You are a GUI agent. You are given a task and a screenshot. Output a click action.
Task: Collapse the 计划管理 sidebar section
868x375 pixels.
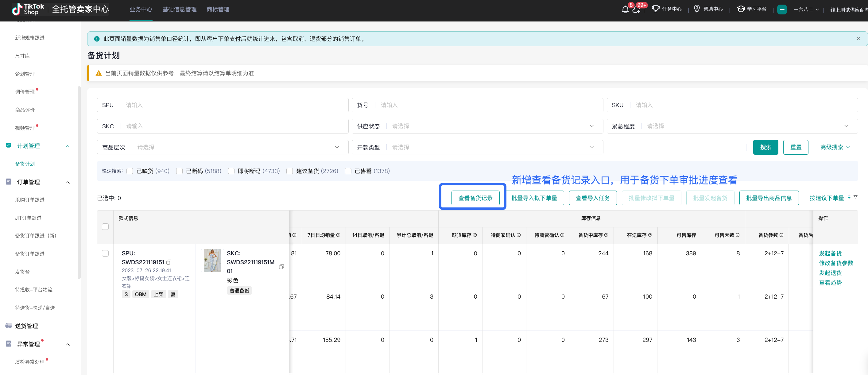coord(68,146)
